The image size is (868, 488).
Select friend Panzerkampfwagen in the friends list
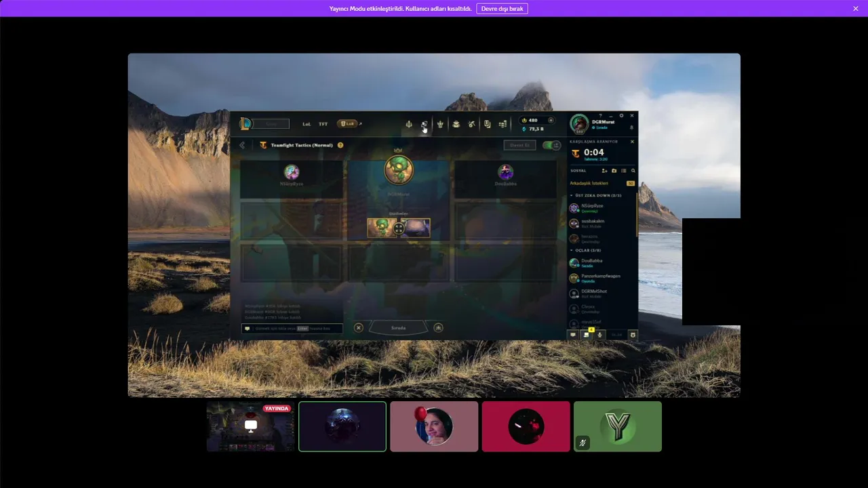pos(602,278)
